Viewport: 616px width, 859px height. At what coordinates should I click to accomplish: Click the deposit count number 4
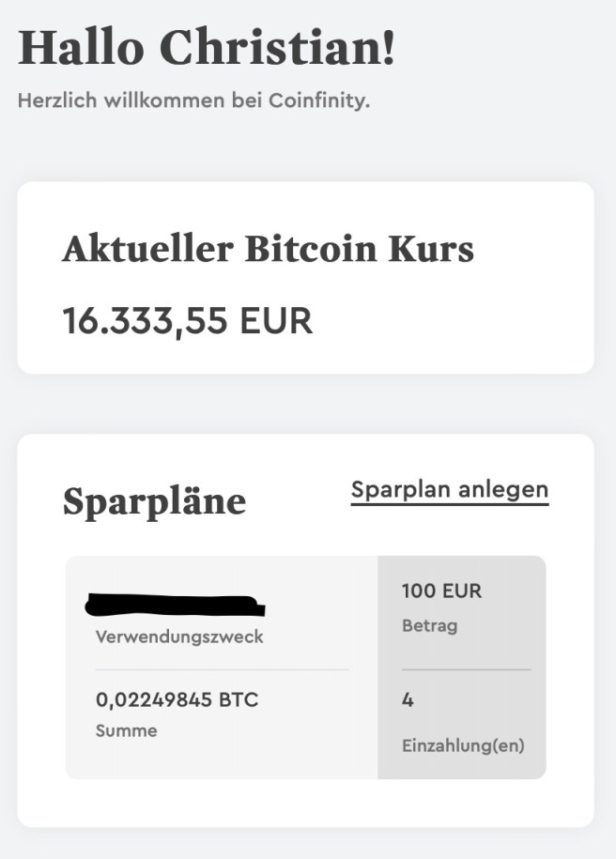pos(408,699)
